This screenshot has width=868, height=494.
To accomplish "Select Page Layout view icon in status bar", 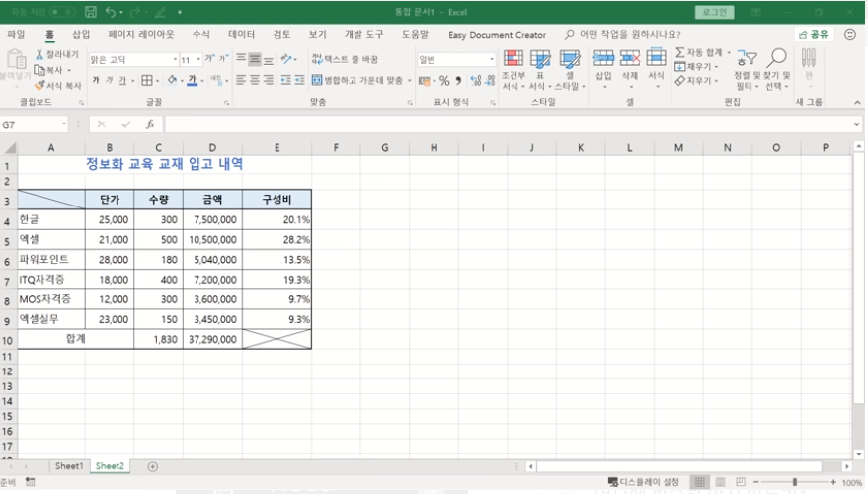I will [x=720, y=482].
